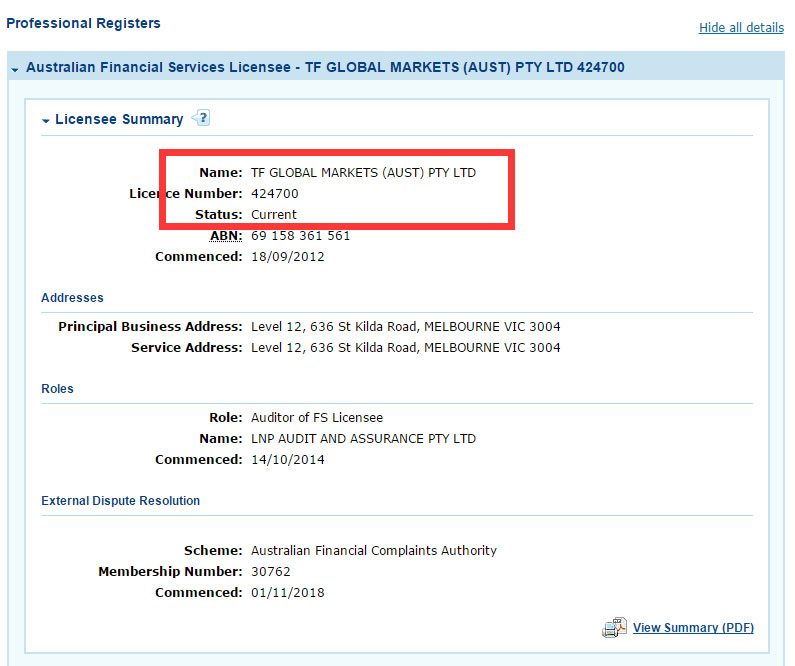Select the licence number 424700 value
Image resolution: width=795 pixels, height=666 pixels.
tap(275, 194)
